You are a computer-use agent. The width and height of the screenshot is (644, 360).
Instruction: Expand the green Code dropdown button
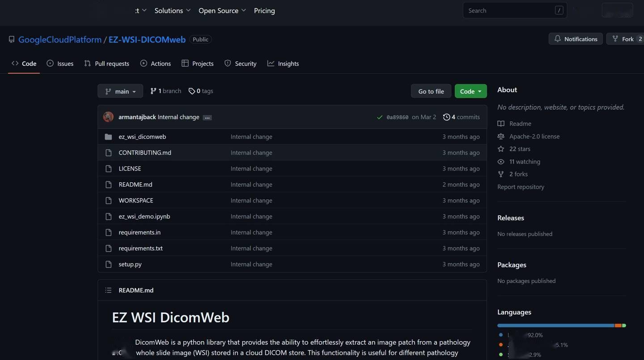coord(470,91)
